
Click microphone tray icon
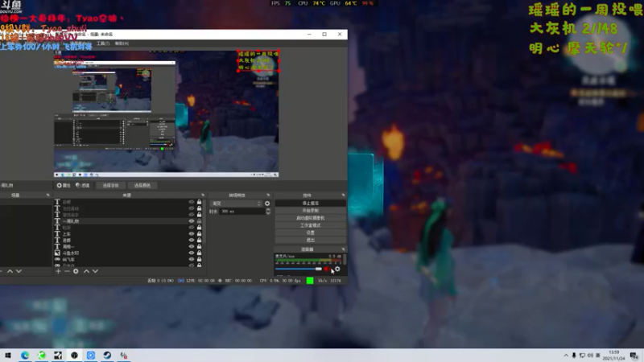tap(574, 356)
